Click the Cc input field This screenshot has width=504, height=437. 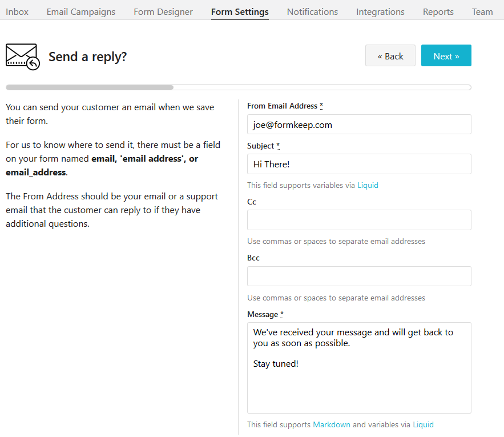[x=359, y=220]
